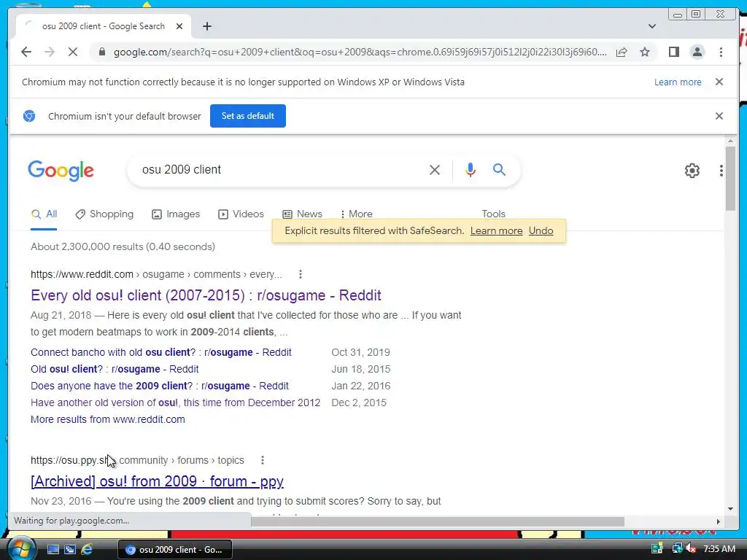The image size is (747, 560).
Task: Click the vertical scrollbar thumb
Action: click(x=730, y=179)
